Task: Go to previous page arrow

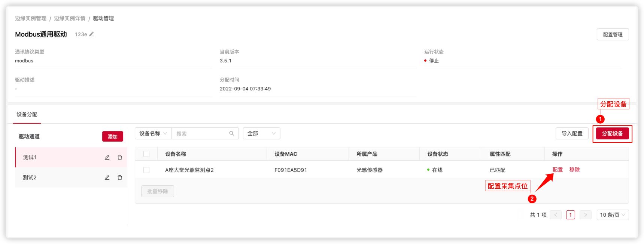Action: coord(555,215)
